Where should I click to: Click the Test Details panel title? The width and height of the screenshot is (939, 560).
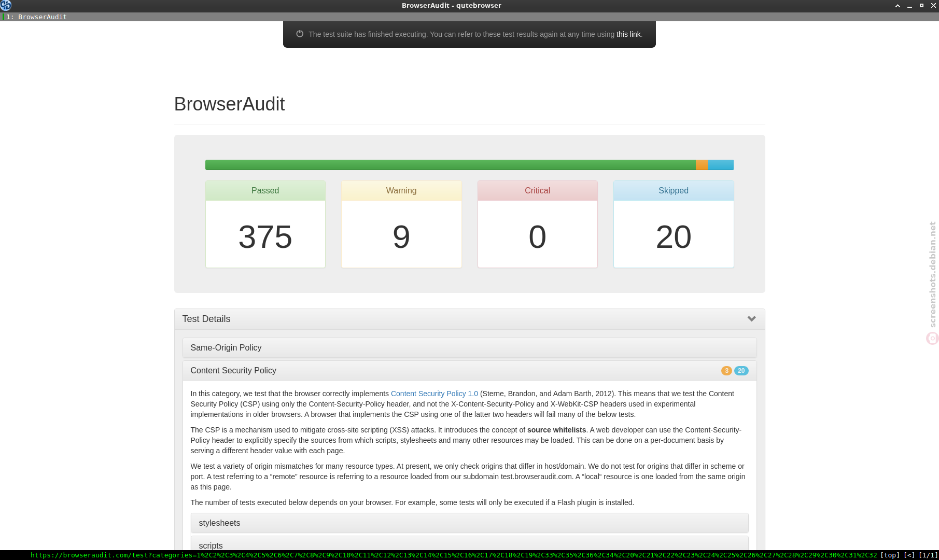(206, 319)
